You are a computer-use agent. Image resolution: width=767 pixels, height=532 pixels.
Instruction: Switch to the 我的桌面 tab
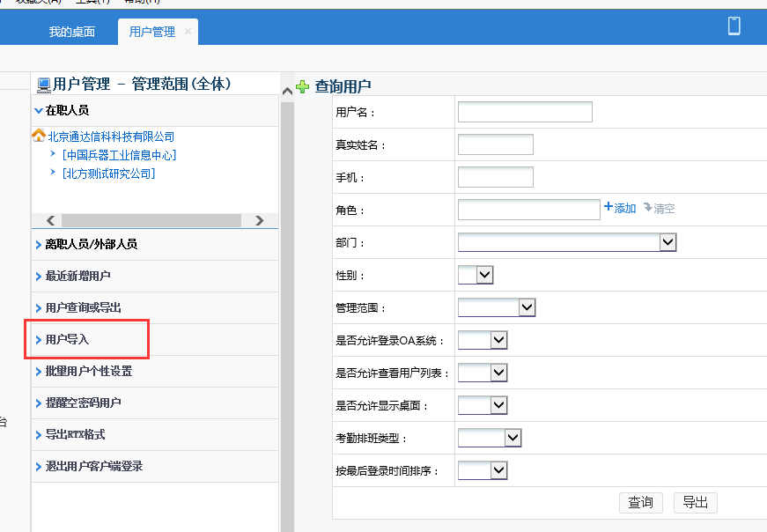(x=71, y=32)
